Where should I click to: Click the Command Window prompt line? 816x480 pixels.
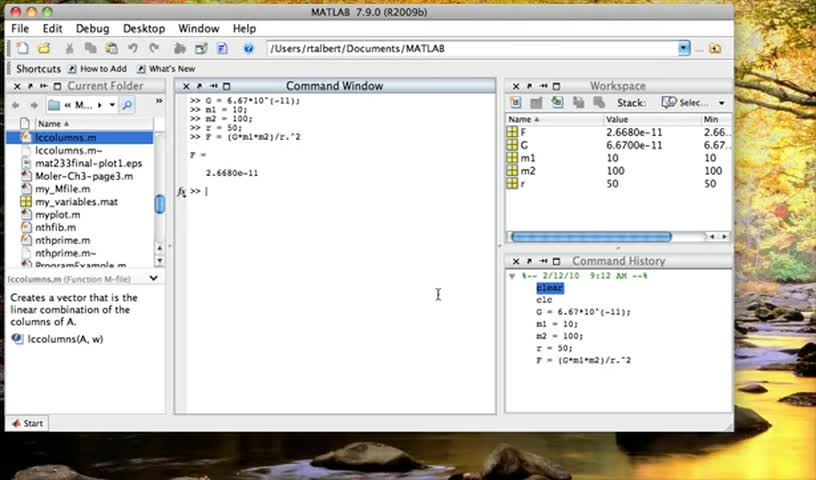coord(341,192)
